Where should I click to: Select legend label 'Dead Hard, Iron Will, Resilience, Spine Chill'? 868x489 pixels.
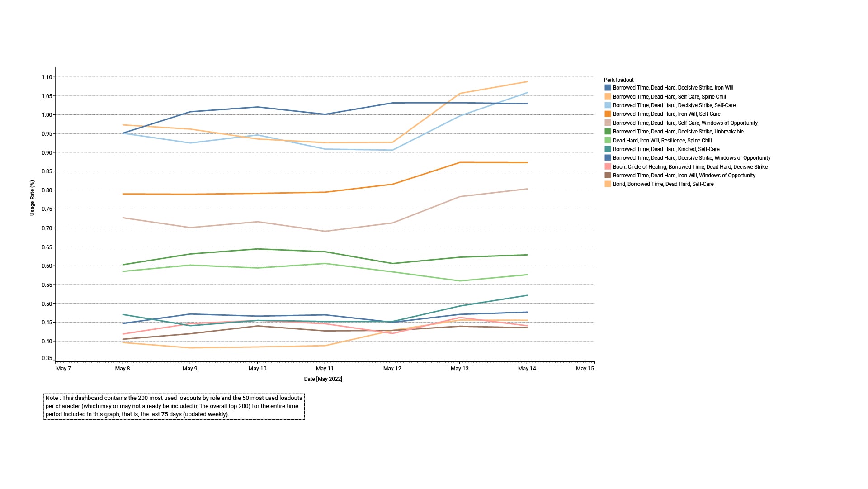(662, 140)
